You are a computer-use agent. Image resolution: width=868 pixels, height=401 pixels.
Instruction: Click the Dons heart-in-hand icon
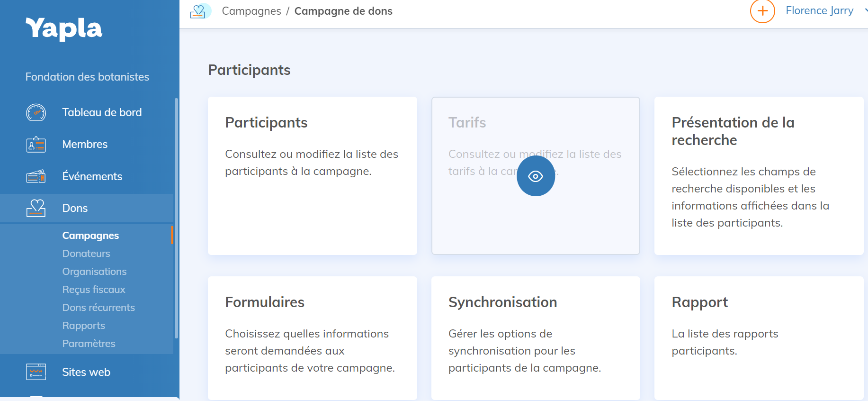tap(36, 208)
